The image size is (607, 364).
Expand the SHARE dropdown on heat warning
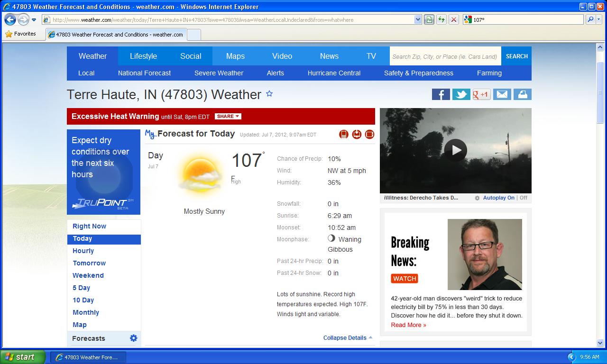pyautogui.click(x=228, y=116)
